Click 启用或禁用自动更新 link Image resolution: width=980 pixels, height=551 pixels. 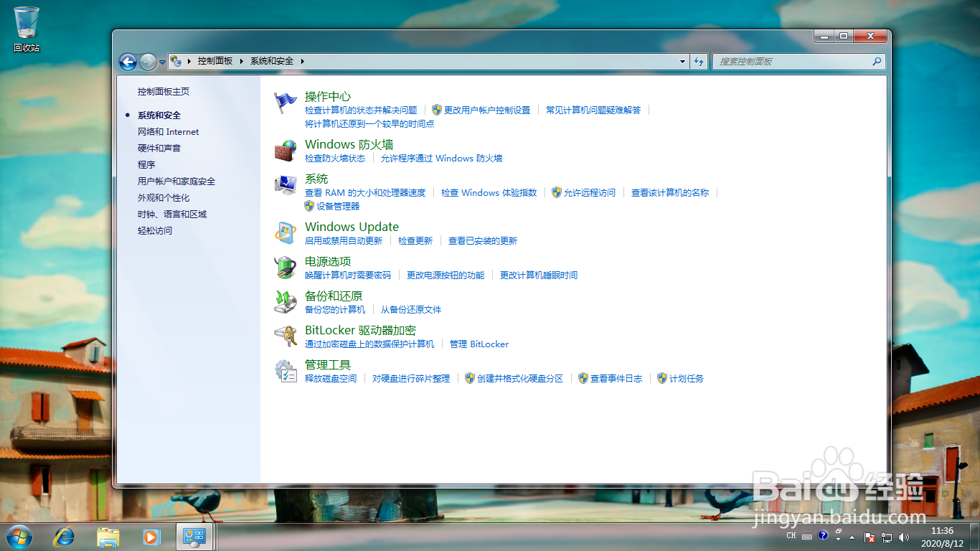coord(344,241)
